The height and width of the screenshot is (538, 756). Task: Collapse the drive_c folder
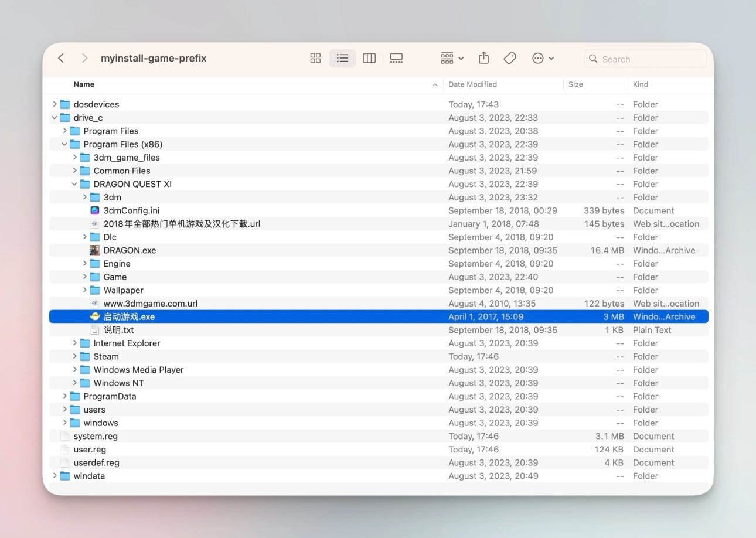tap(55, 118)
